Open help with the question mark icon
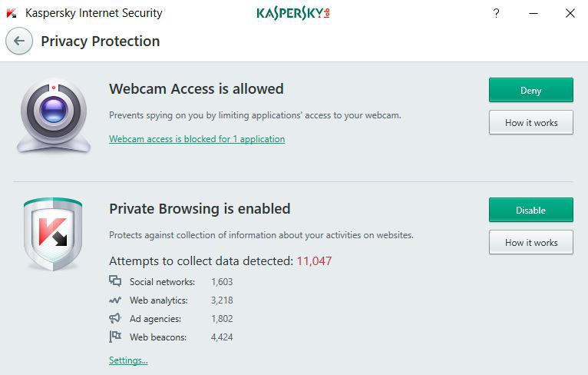588x375 pixels. (497, 13)
